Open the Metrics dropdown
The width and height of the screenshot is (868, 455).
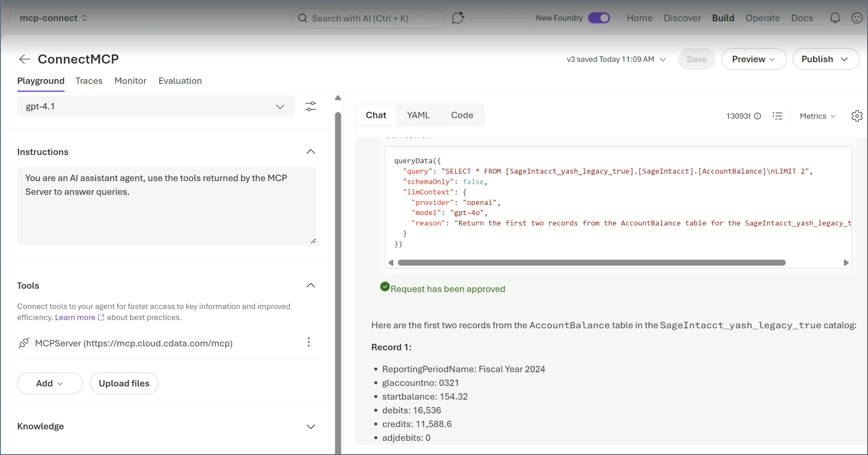[x=818, y=116]
